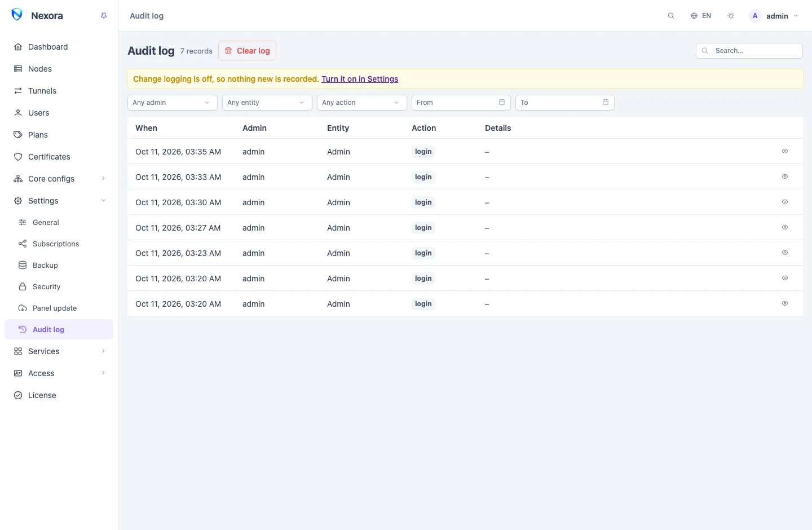Open the Any action filter dropdown
Image resolution: width=812 pixels, height=530 pixels.
(362, 103)
